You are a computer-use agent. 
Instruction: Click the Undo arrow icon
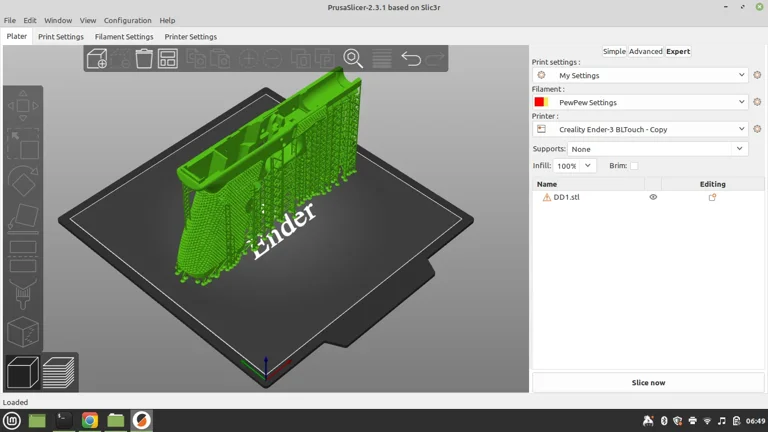411,59
